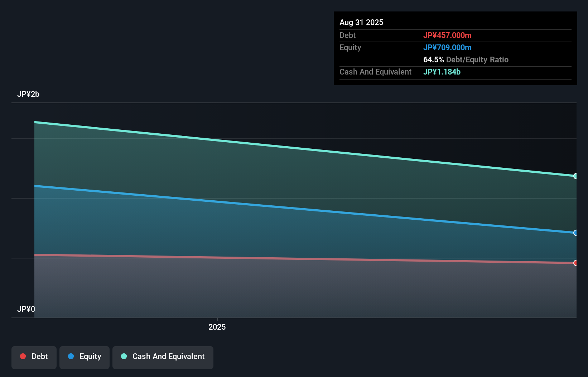The width and height of the screenshot is (588, 377).
Task: Toggle visibility of the Equity series
Action: coord(84,357)
